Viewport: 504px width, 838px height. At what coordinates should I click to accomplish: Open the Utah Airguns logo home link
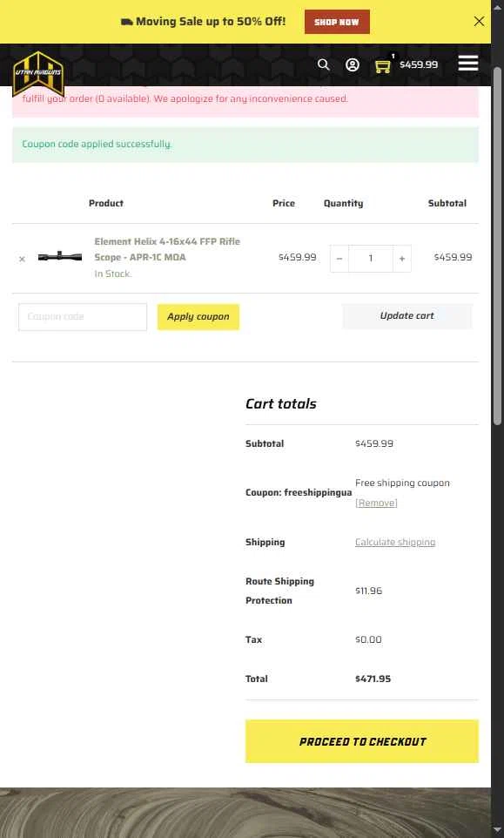tap(38, 74)
